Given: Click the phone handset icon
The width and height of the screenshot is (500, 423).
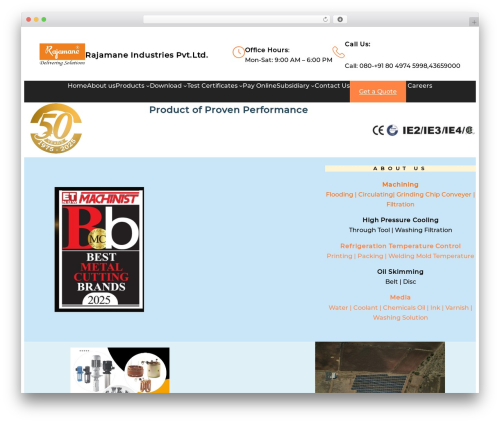Looking at the screenshot, I should 338,52.
